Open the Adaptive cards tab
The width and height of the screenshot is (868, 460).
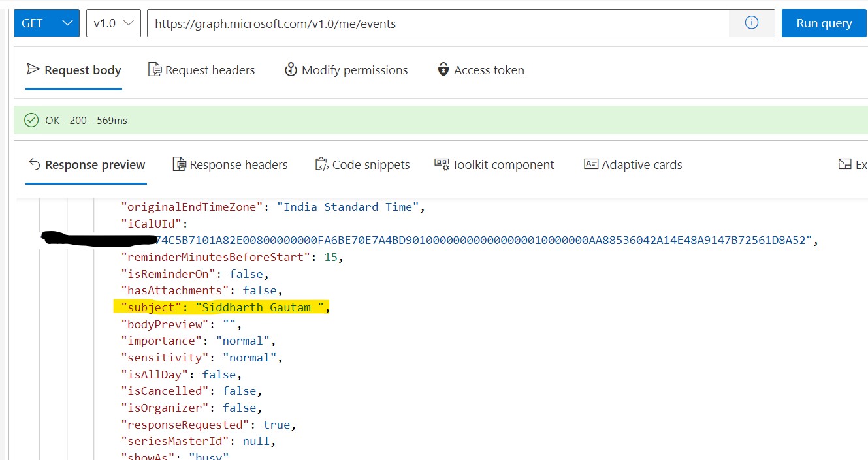coord(633,164)
